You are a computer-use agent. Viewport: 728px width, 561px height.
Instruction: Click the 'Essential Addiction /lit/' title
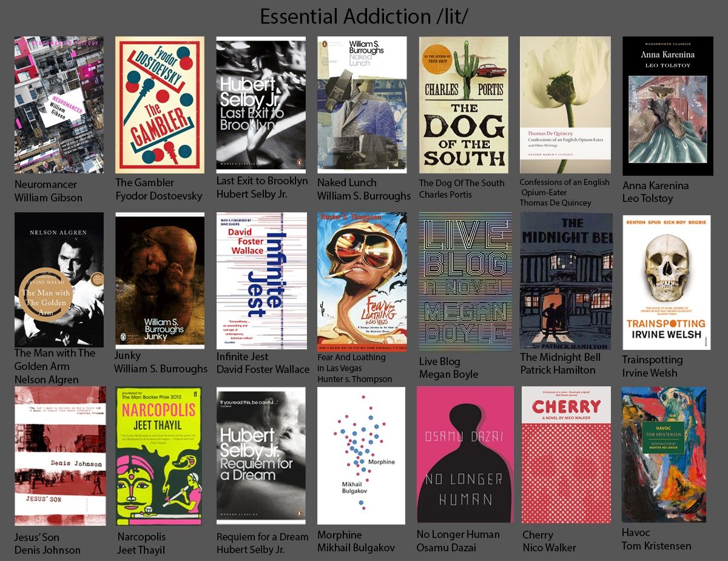[x=364, y=16]
